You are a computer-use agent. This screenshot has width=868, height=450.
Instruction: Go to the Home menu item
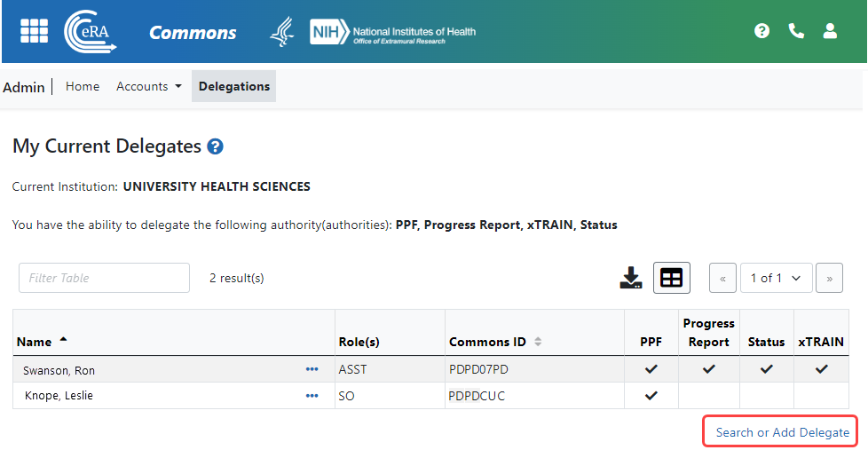(83, 86)
